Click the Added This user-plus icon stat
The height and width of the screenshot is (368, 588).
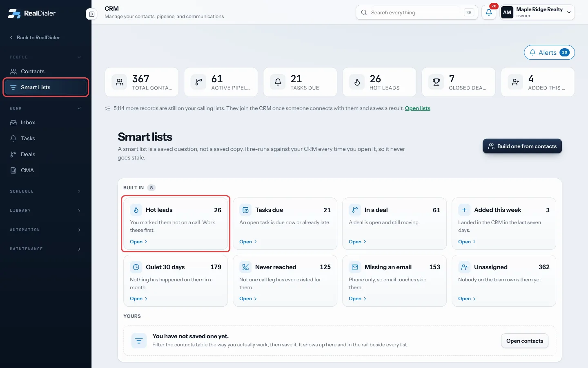coord(516,82)
